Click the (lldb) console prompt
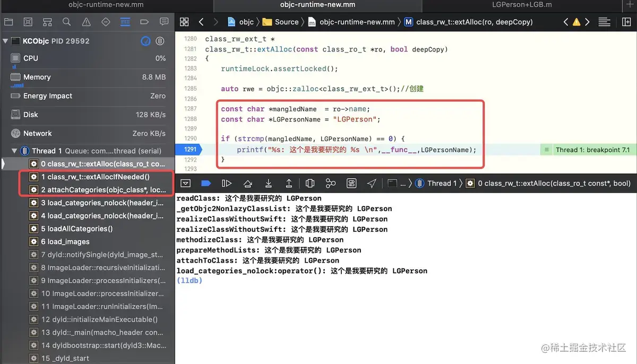Screen dimensions: 637x364 click(189, 281)
